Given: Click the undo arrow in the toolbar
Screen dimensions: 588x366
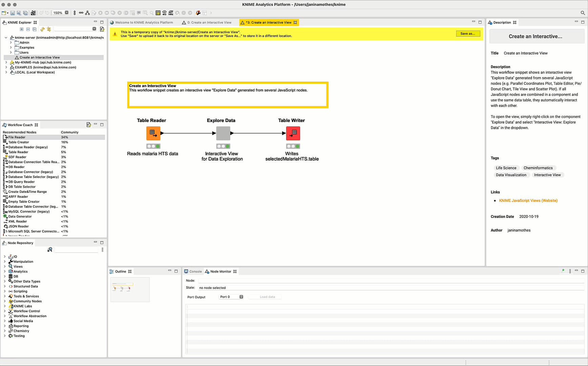Looking at the screenshot, I should (41, 13).
